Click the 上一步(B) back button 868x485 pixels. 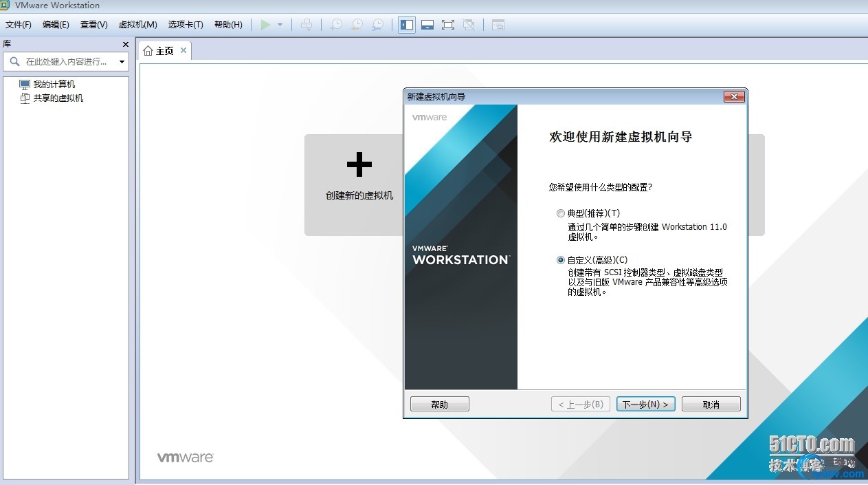click(x=581, y=405)
